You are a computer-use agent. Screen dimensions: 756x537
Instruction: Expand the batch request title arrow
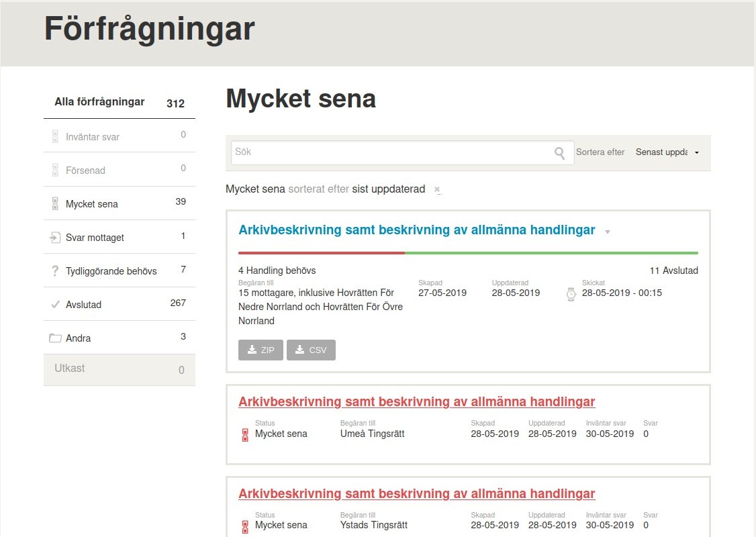pos(608,232)
